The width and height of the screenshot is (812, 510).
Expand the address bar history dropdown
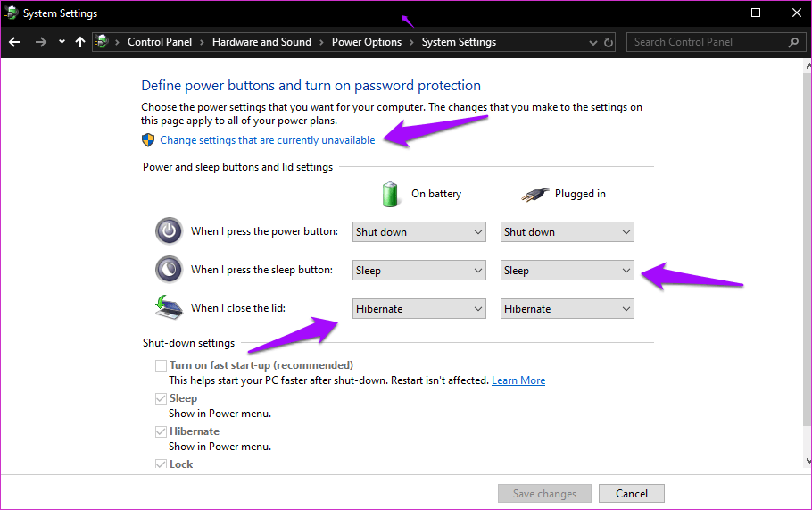tap(593, 43)
